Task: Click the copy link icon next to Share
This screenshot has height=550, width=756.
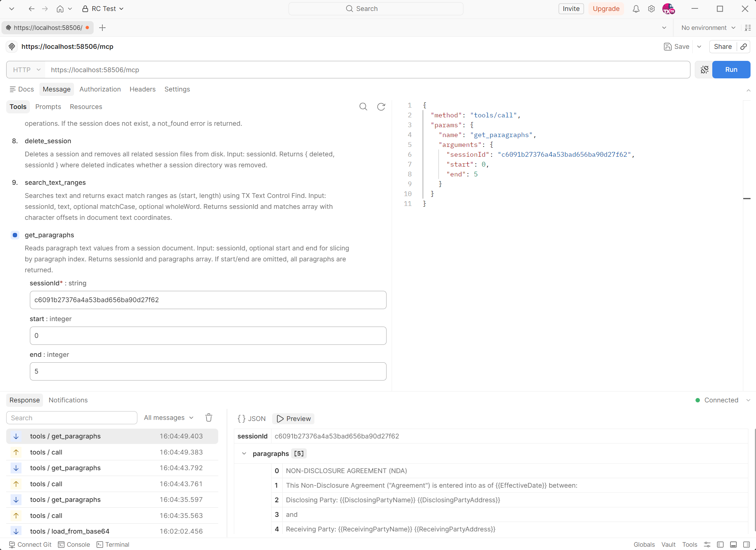Action: coord(744,47)
